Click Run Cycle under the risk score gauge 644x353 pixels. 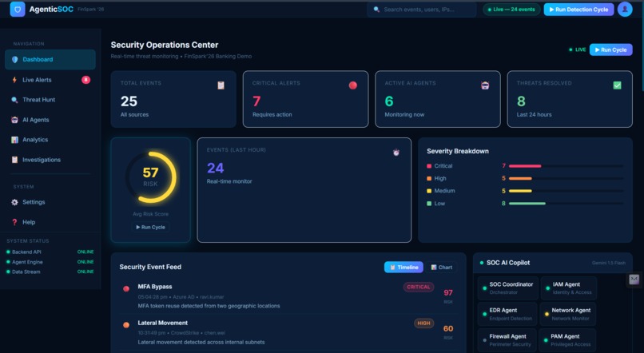point(151,227)
